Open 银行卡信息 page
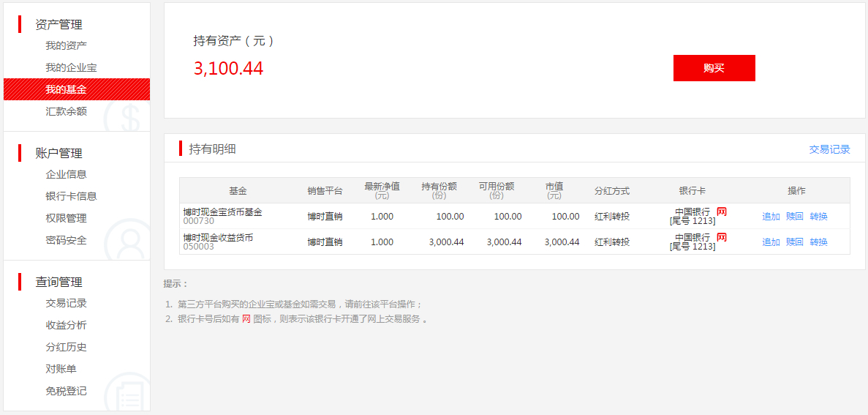 point(72,196)
